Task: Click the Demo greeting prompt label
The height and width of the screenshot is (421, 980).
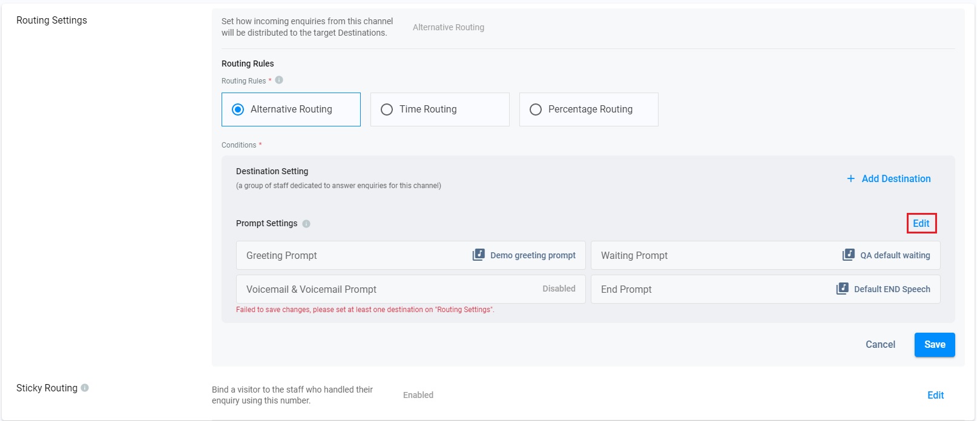Action: point(533,255)
